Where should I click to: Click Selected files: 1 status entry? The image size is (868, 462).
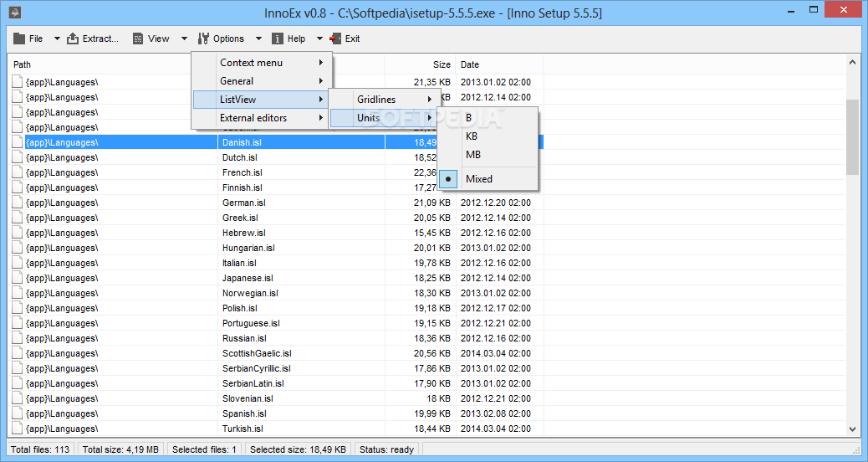[x=204, y=449]
